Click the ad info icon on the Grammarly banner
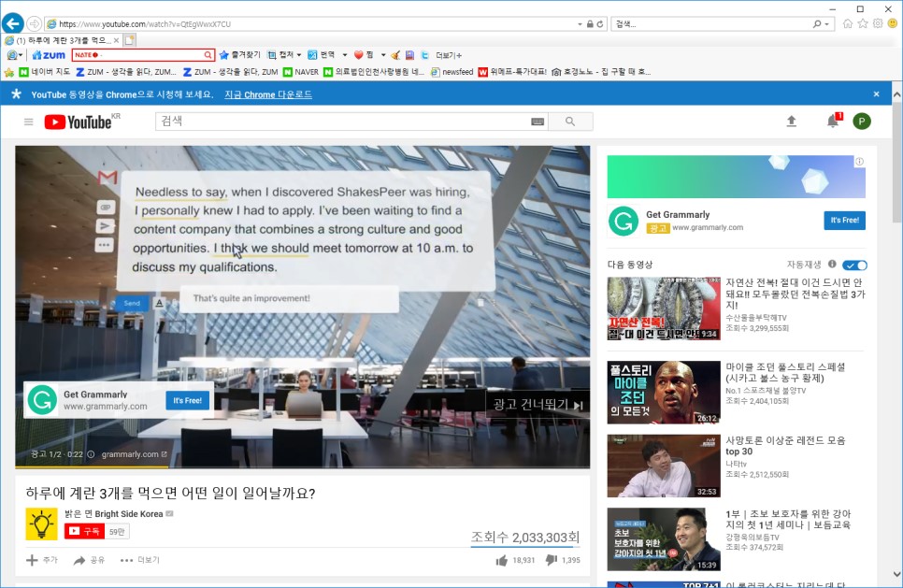 (859, 161)
